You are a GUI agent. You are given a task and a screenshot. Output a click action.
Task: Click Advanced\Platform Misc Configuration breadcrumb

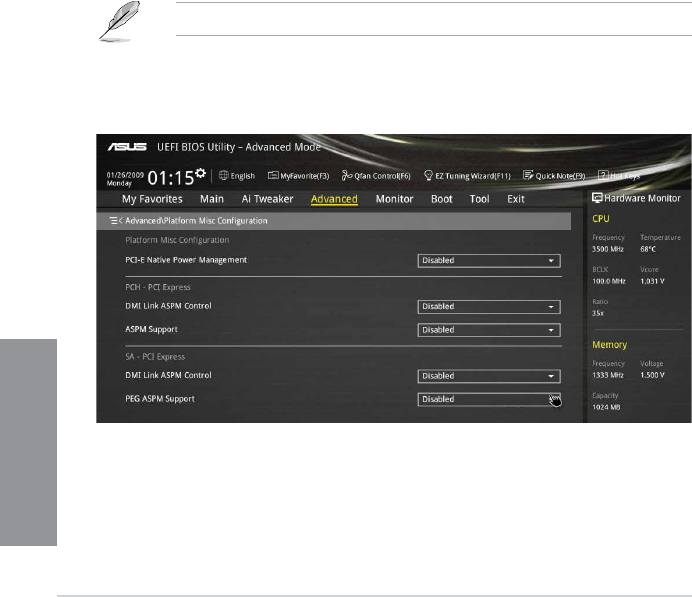pyautogui.click(x=196, y=221)
